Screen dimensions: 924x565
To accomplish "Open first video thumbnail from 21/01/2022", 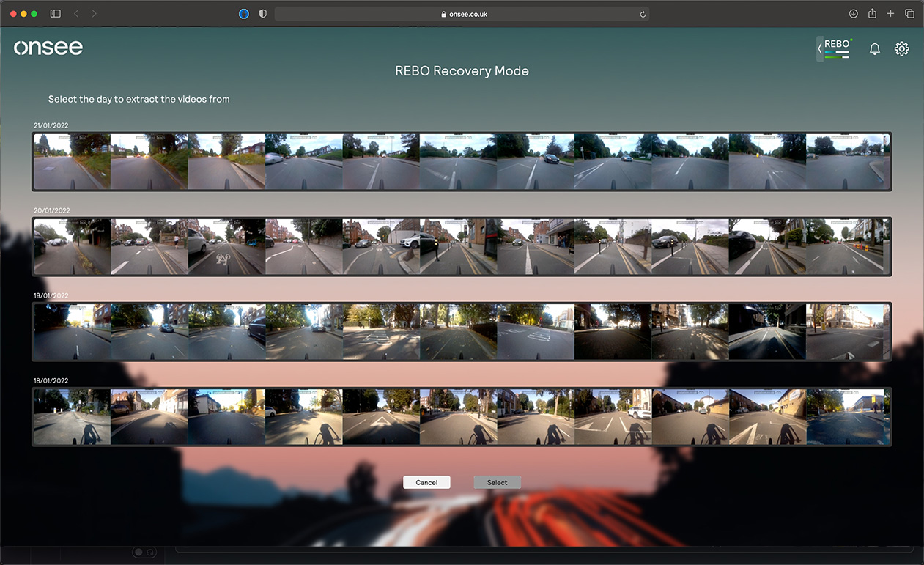I will pos(71,161).
